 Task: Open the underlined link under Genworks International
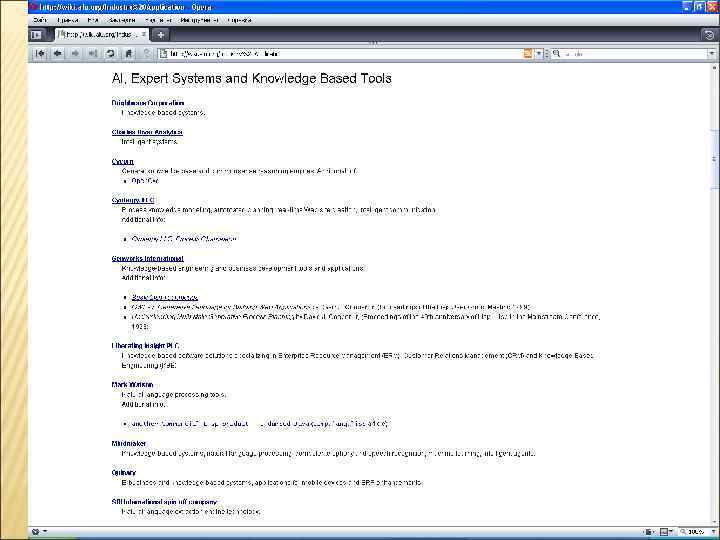pyautogui.click(x=165, y=298)
